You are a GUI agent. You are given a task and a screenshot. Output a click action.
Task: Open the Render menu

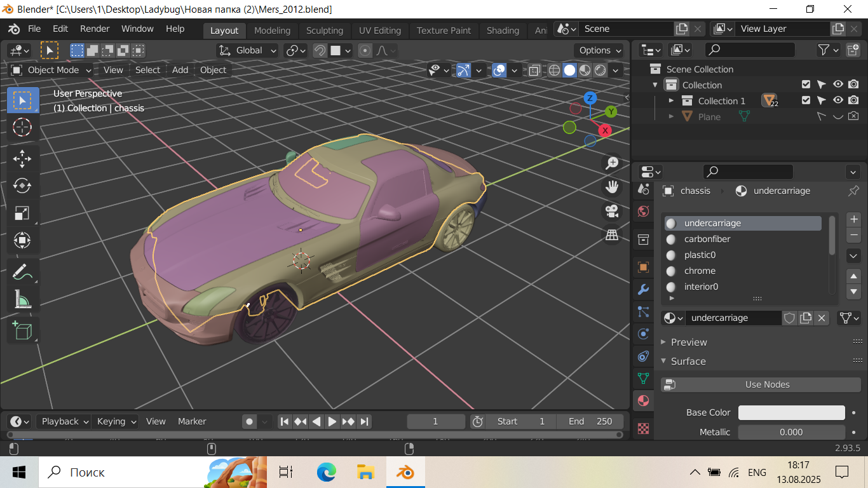tap(95, 29)
